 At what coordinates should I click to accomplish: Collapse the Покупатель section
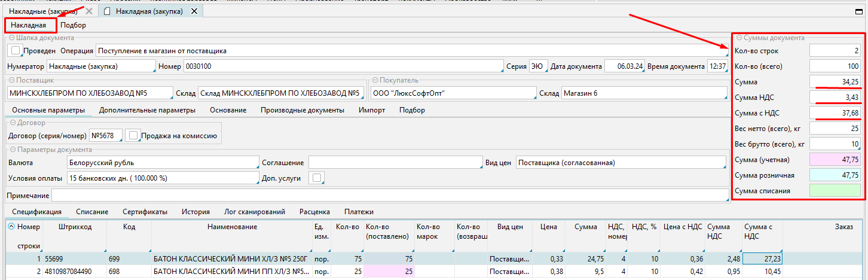(x=374, y=80)
